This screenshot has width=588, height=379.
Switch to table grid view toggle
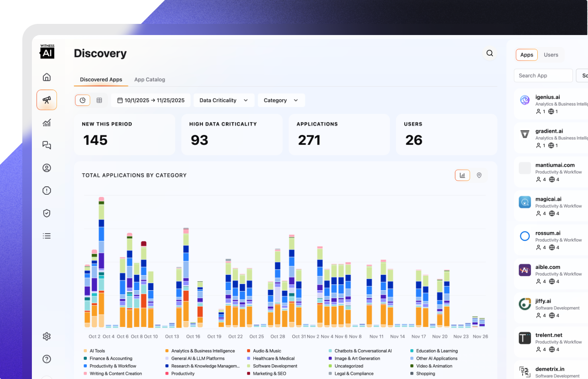pyautogui.click(x=99, y=100)
